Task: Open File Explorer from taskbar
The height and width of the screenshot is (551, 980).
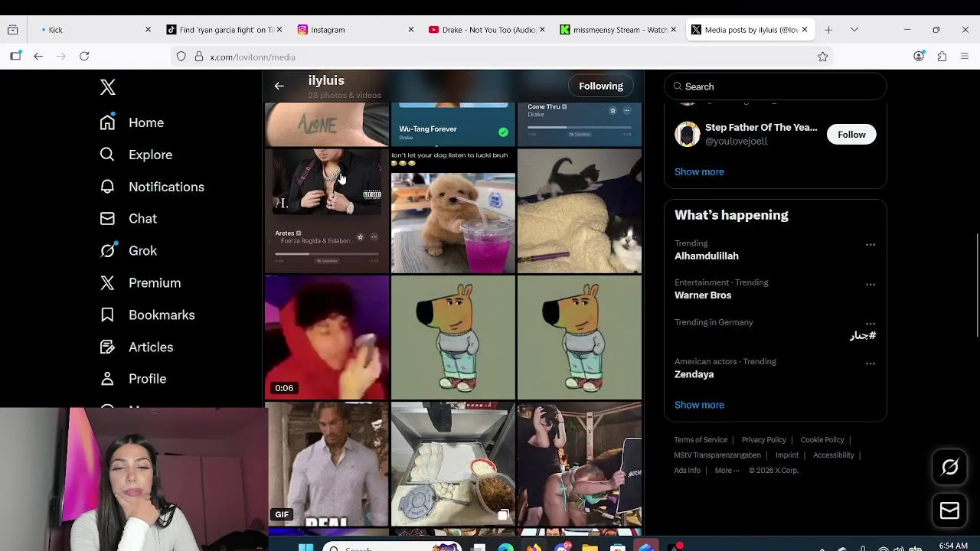Action: 590,548
